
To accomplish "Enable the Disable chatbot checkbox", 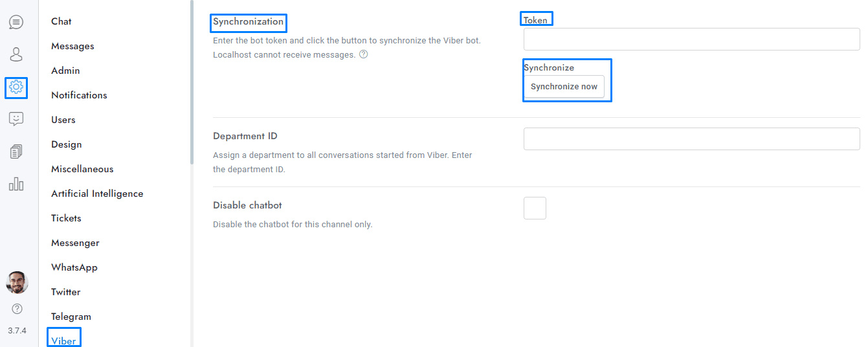I will 535,208.
